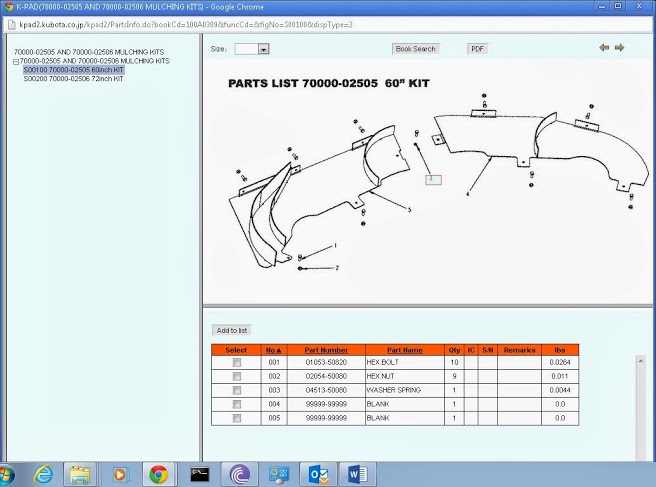Go to next figure with right arrow

[x=619, y=48]
